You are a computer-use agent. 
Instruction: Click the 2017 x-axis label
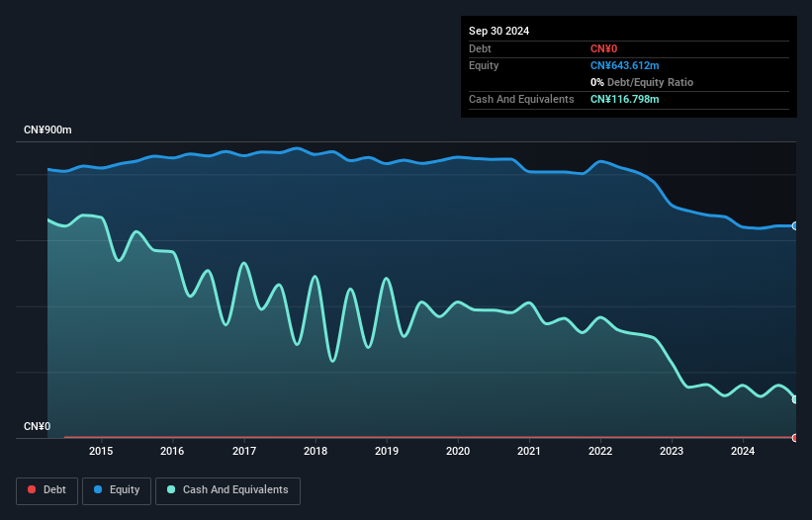[244, 451]
